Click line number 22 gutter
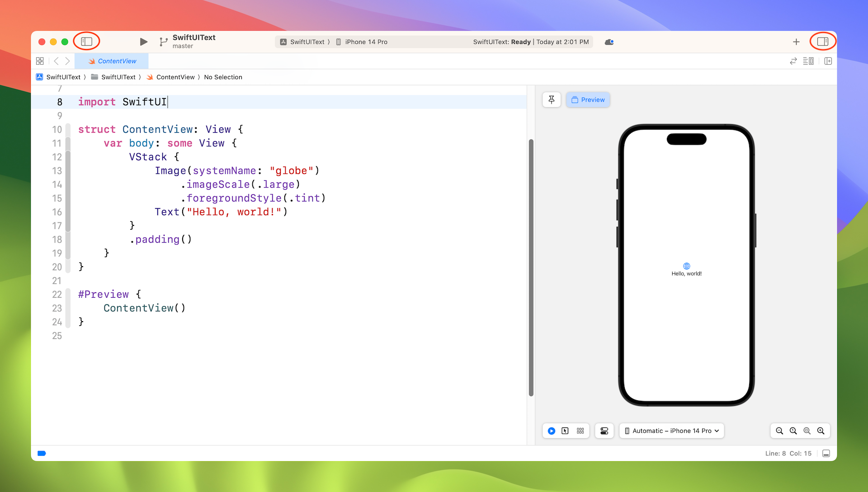Viewport: 868px width, 492px height. coord(57,295)
